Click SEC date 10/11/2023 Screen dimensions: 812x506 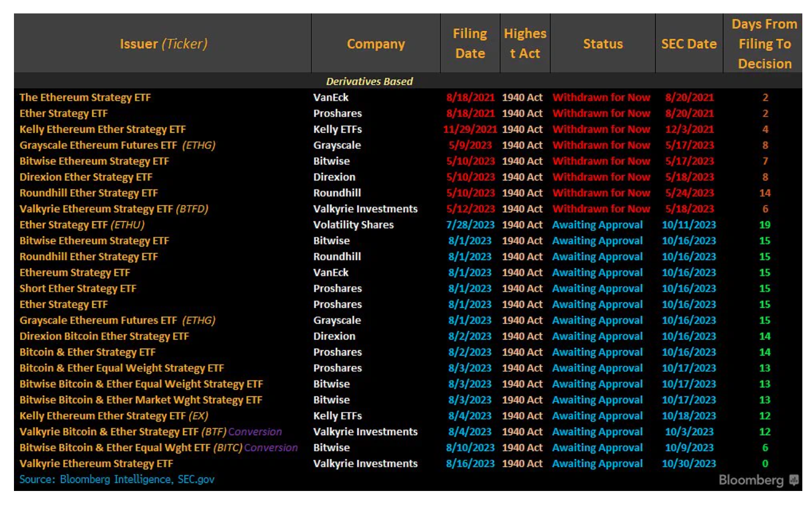tap(688, 225)
